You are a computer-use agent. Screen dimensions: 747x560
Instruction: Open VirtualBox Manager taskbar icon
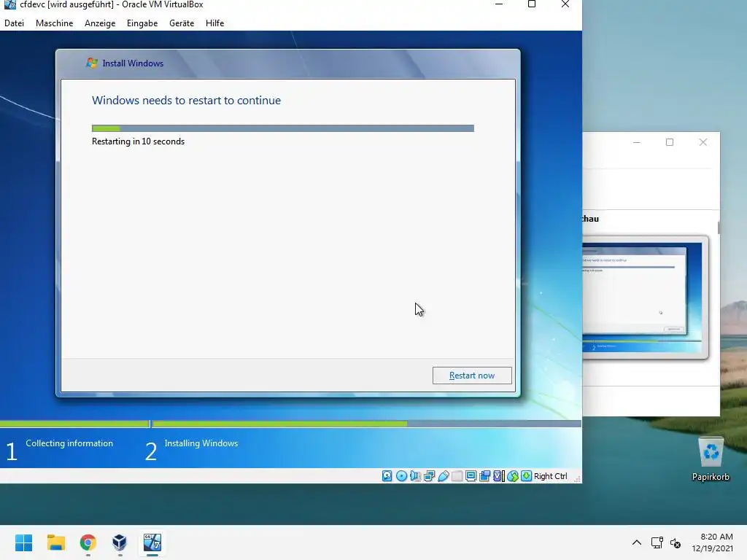pyautogui.click(x=120, y=542)
